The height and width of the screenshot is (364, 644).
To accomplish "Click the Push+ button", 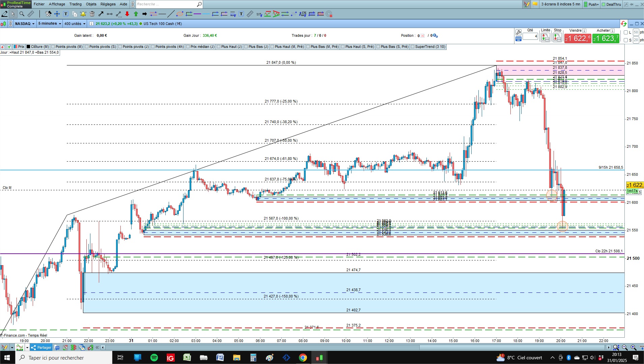I will pyautogui.click(x=591, y=4).
